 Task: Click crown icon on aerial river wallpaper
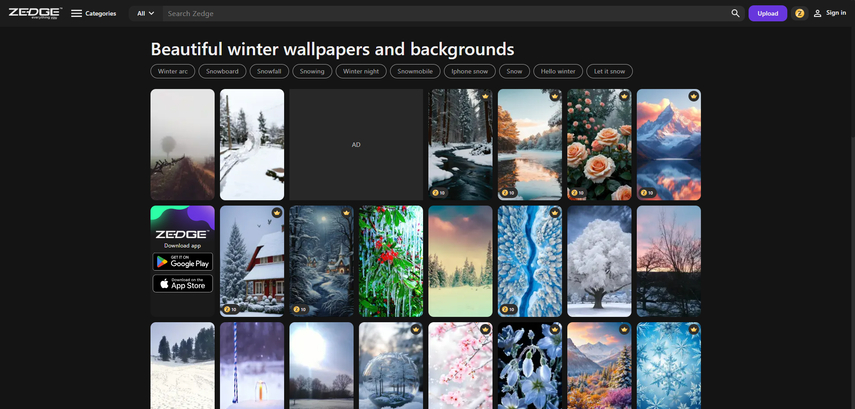(x=555, y=213)
